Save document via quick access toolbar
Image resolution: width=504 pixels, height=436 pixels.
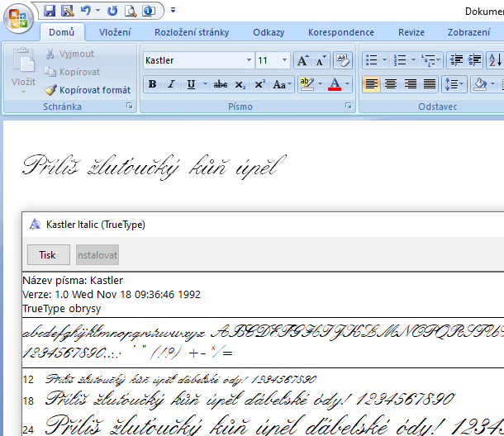(x=50, y=11)
